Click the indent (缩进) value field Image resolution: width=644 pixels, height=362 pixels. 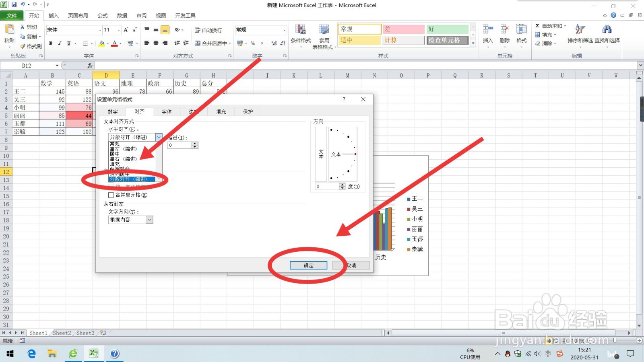180,145
